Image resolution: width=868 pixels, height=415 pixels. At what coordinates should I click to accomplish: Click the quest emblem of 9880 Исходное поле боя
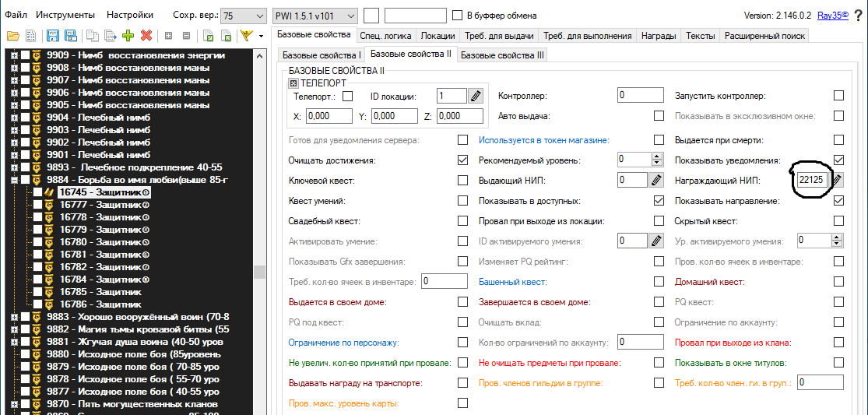pos(37,354)
